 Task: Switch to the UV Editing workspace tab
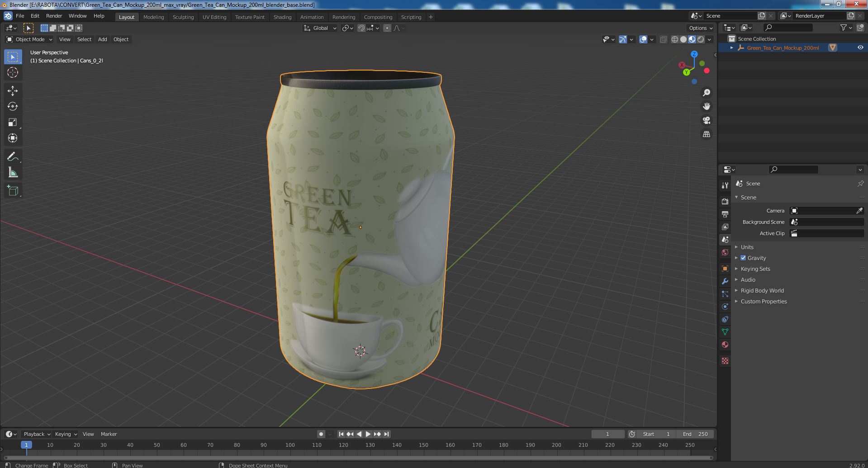[214, 17]
